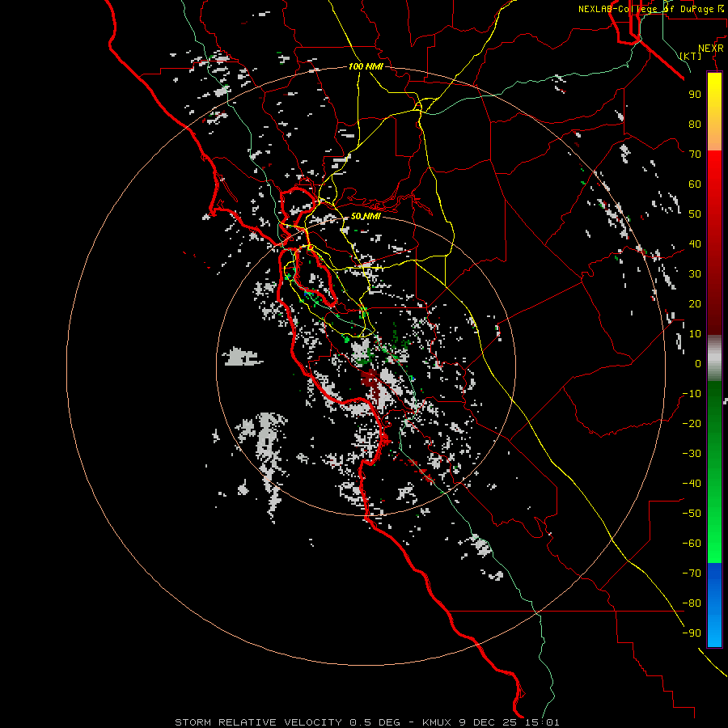Click the -30 scale value
The image size is (728, 728).
point(692,454)
